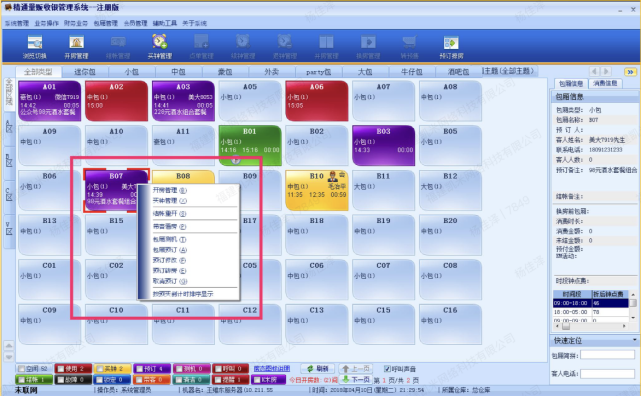Click the greyed 并房管理 merge-room icon
The height and width of the screenshot is (396, 641).
[x=326, y=47]
